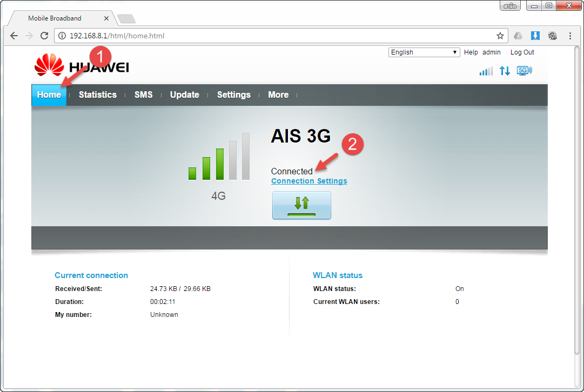Click the site info icon in address bar
This screenshot has height=392, width=584.
click(62, 36)
